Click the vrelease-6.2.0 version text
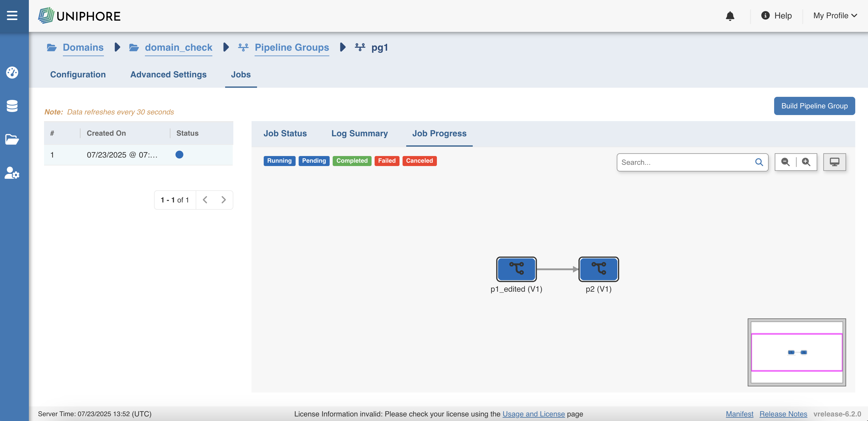The height and width of the screenshot is (421, 868). coord(837,414)
